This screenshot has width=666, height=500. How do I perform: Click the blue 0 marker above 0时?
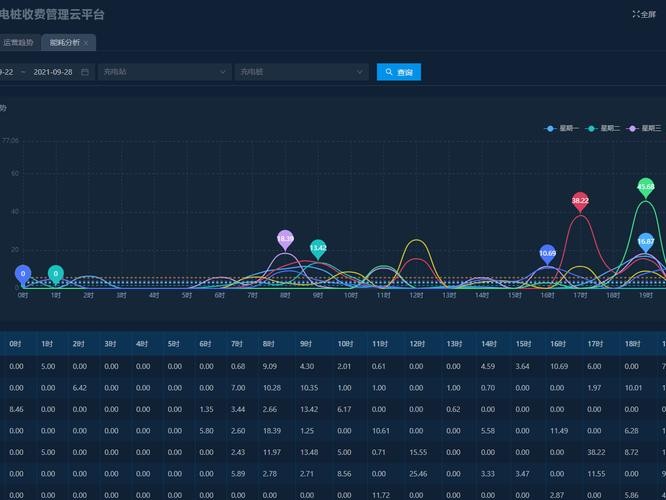[x=23, y=275]
